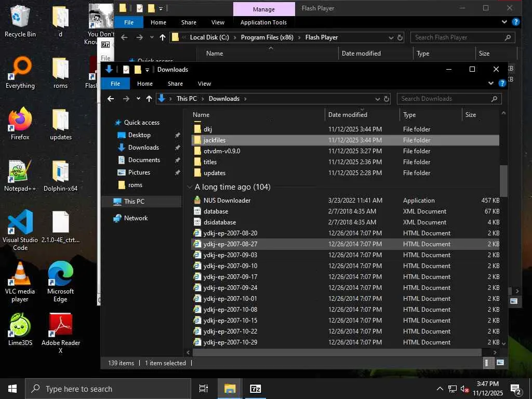The width and height of the screenshot is (532, 399).
Task: Select the NUS Downloader application file
Action: (x=227, y=201)
